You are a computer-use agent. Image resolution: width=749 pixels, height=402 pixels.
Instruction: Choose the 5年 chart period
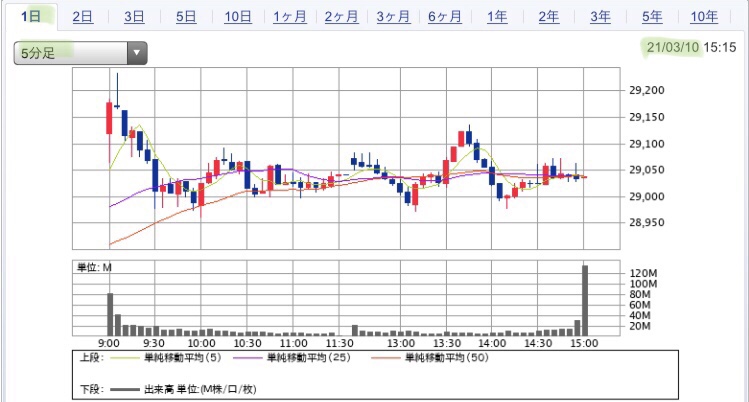652,17
